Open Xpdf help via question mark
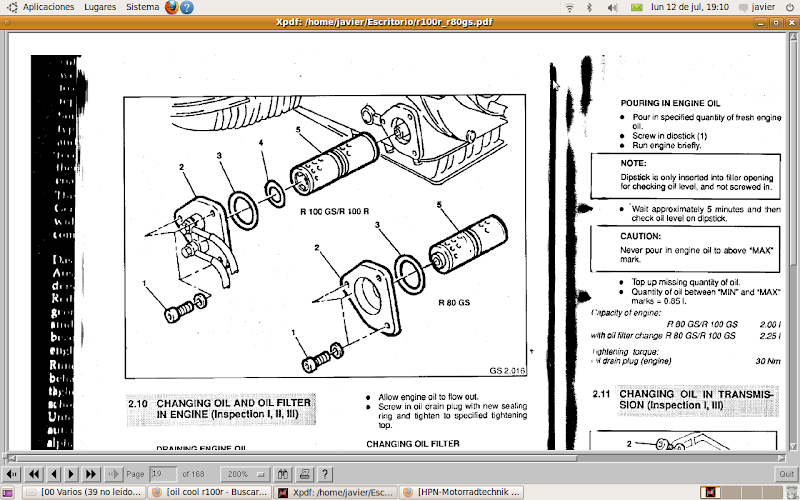Image resolution: width=800 pixels, height=500 pixels. 325,474
